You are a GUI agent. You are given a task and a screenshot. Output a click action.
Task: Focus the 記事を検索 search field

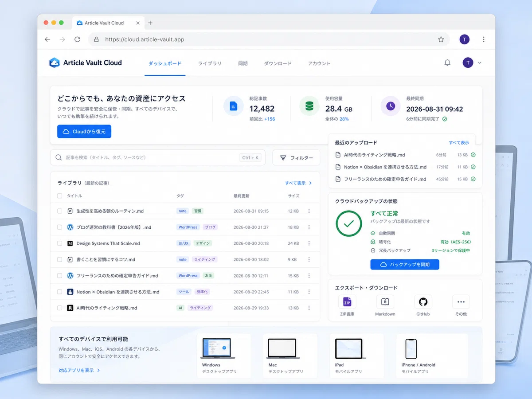[158, 157]
